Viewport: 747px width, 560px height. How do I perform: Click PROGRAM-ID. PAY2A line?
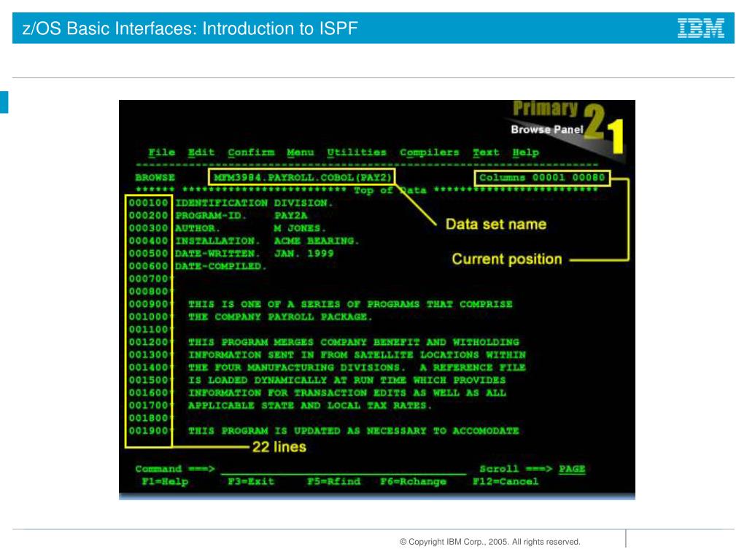click(241, 215)
